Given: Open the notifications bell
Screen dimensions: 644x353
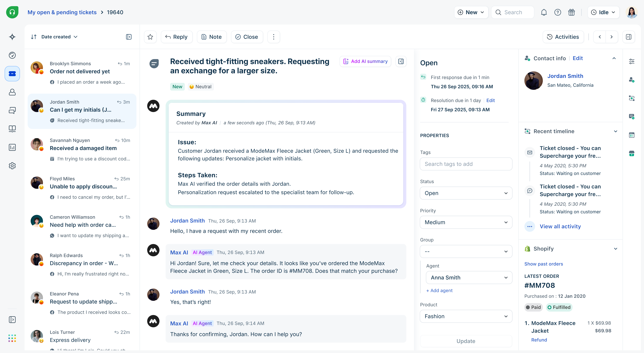Looking at the screenshot, I should pos(544,12).
